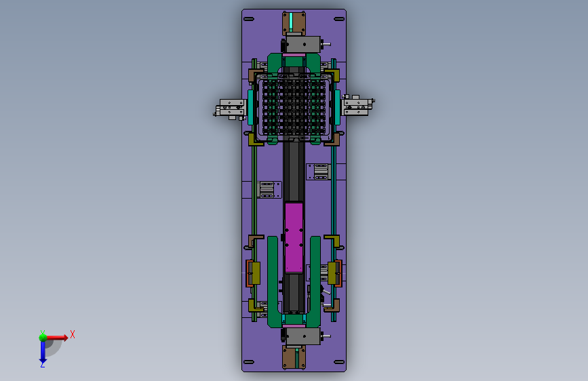Select the right pneumatic cylinder beside the tray
588x381 pixels.
click(358, 106)
